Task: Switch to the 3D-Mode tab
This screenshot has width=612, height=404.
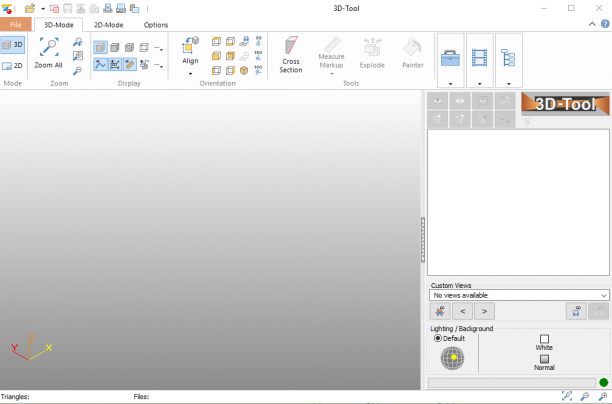Action: (x=59, y=25)
